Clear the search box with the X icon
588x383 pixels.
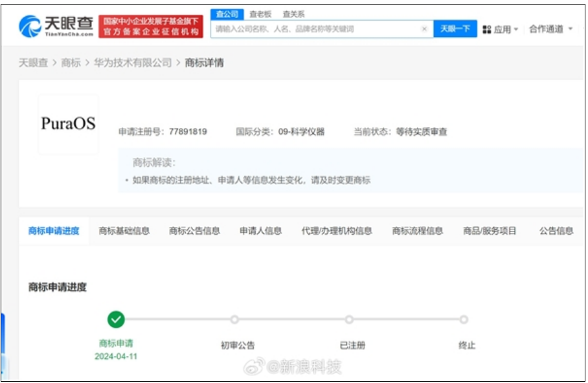pyautogui.click(x=424, y=29)
